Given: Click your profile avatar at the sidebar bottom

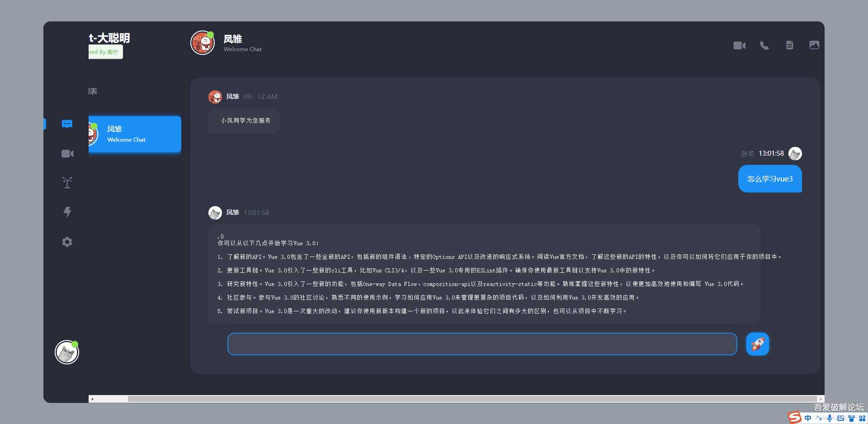Looking at the screenshot, I should (66, 352).
